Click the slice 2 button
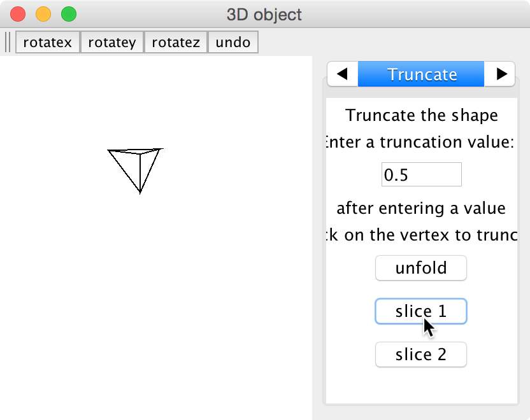 421,354
